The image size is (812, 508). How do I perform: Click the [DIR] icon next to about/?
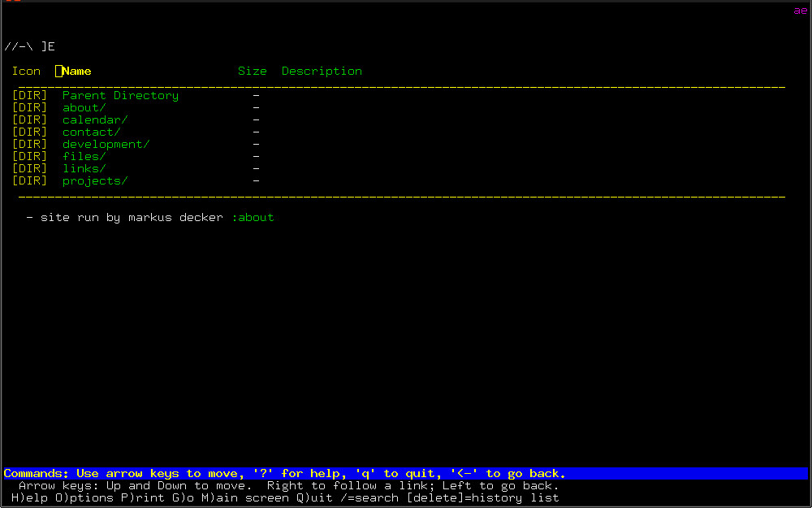click(x=29, y=108)
